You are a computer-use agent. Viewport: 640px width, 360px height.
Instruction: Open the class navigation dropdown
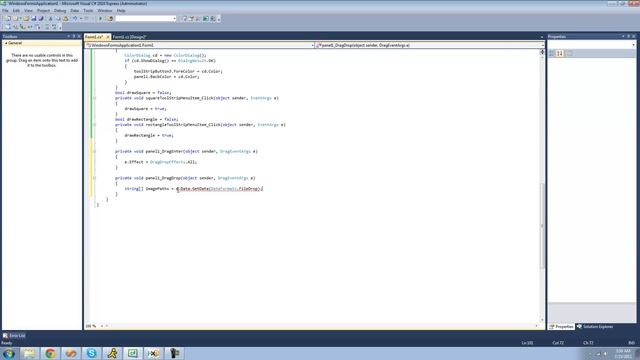[x=312, y=45]
